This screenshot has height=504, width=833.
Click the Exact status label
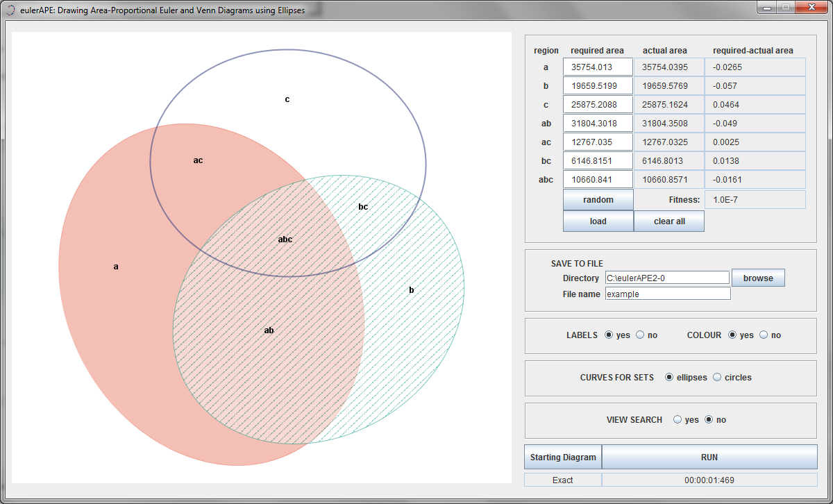point(563,480)
